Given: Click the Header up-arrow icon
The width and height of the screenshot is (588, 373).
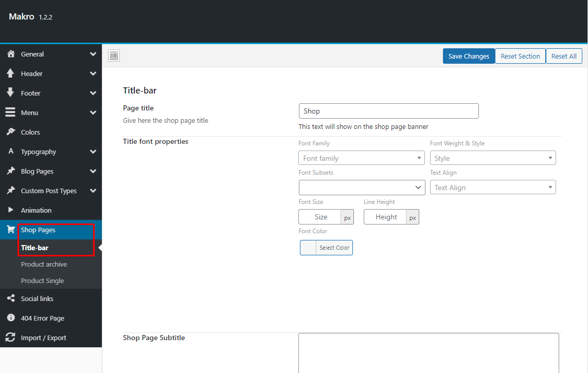Looking at the screenshot, I should coord(10,73).
